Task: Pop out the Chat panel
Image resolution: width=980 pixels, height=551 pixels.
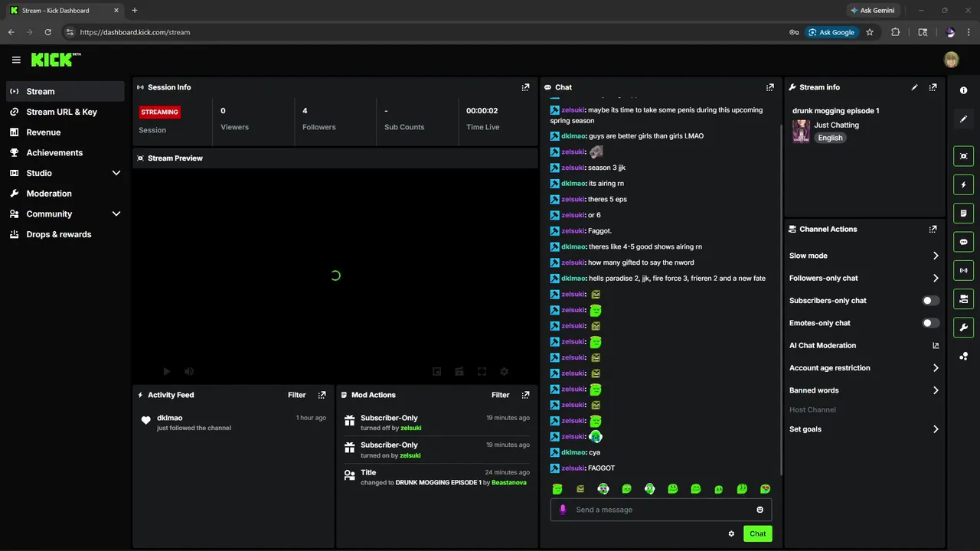Action: click(770, 87)
